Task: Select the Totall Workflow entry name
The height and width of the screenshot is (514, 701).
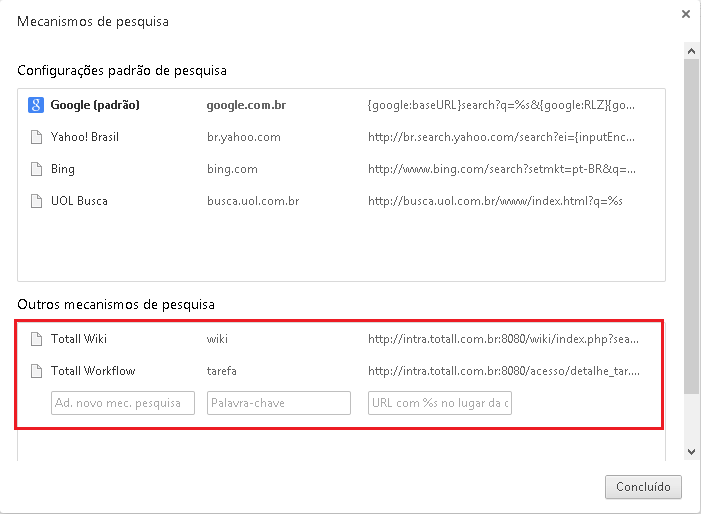Action: (93, 371)
